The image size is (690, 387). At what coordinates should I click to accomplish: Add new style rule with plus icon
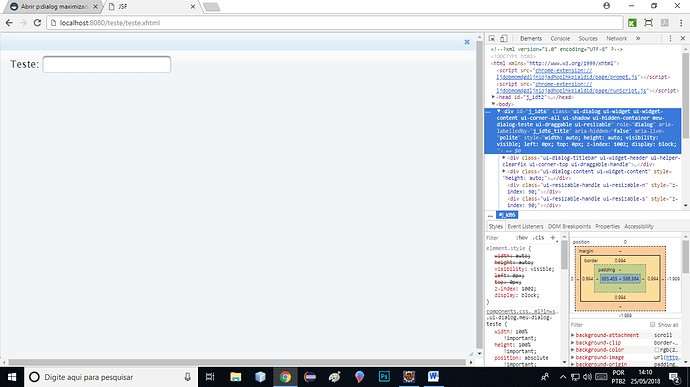553,238
